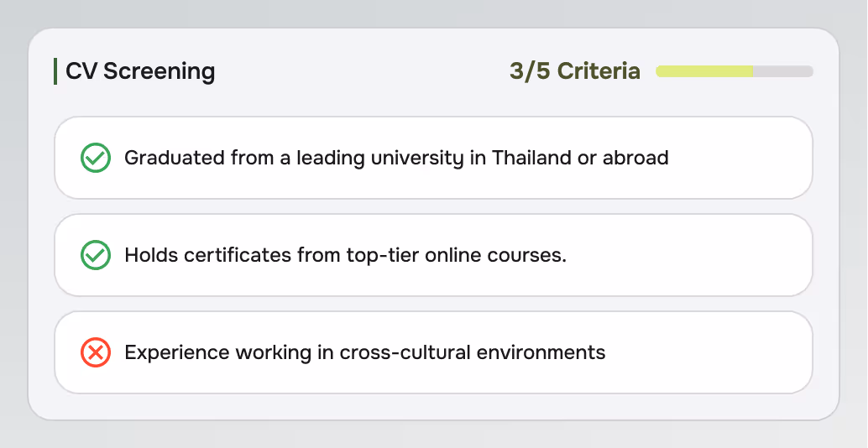Click the filled yellow-green part of progress bar
This screenshot has height=448, width=868.
[x=704, y=71]
